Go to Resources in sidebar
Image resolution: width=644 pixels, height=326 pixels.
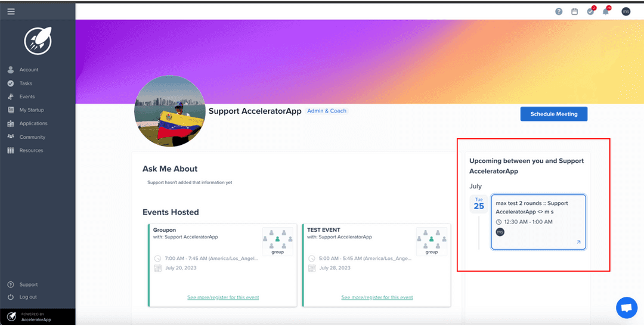[31, 150]
